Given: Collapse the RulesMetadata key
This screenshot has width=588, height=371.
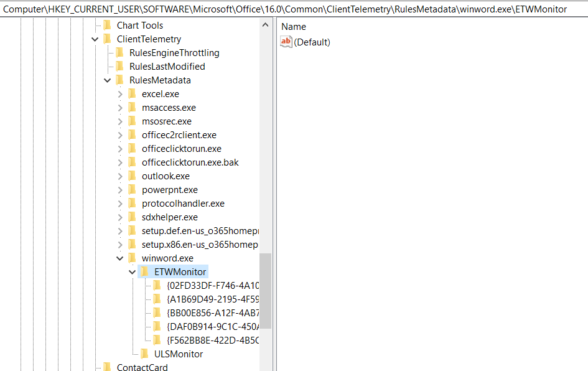Looking at the screenshot, I should coord(107,80).
